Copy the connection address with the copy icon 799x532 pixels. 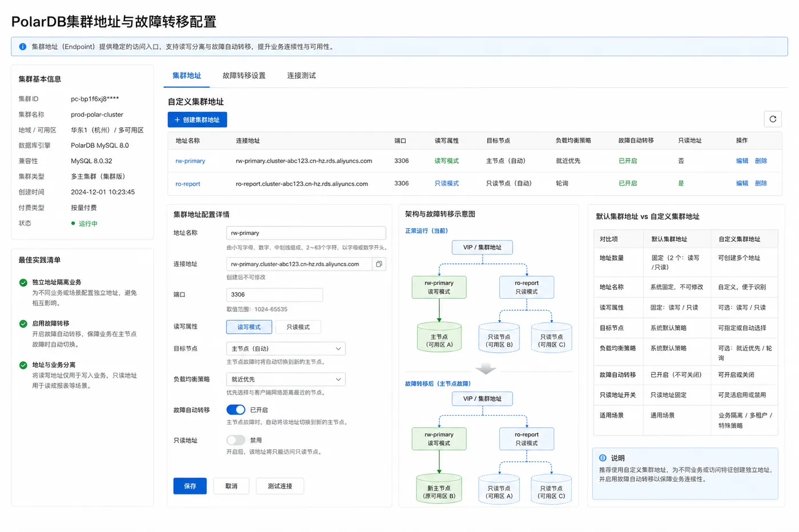(x=379, y=264)
